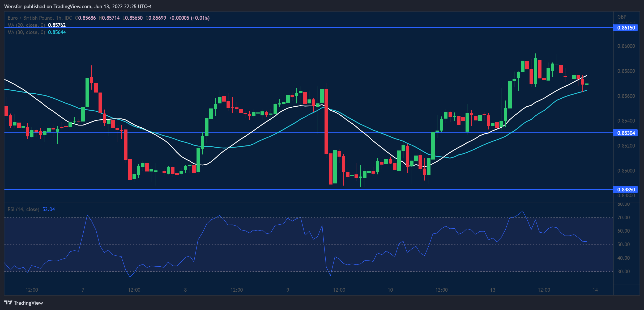Screen dimensions: 644x310
Task: Select the MA (20, close, 0) legend
Action: tap(26, 25)
